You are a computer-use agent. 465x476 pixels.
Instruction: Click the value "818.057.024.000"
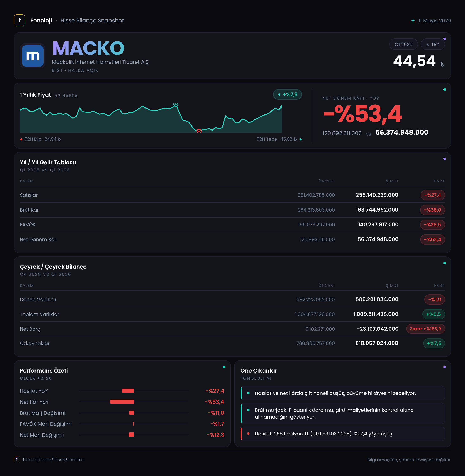click(x=377, y=343)
